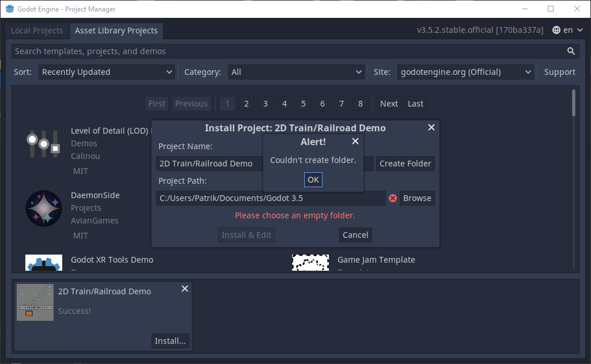Viewport: 591px width, 364px height.
Task: Jump to the Last page
Action: click(415, 104)
